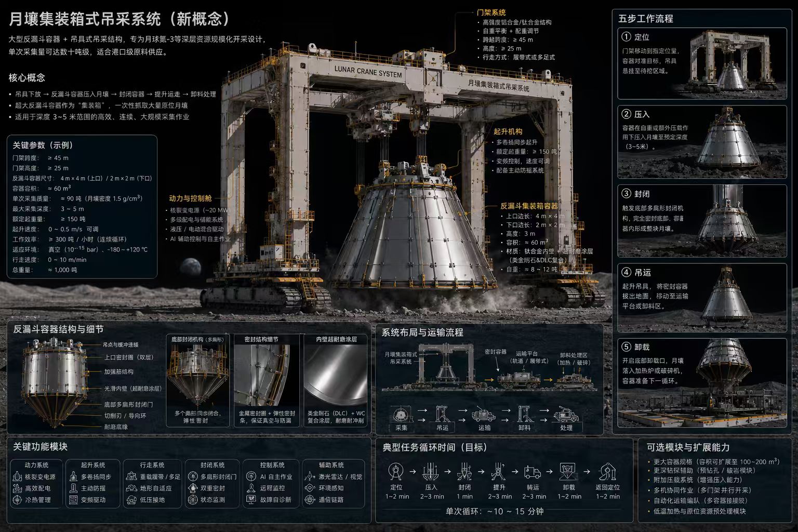Select the 激光雷达 / 视觉 icon
Viewport: 798px width, 532px height.
(310, 476)
